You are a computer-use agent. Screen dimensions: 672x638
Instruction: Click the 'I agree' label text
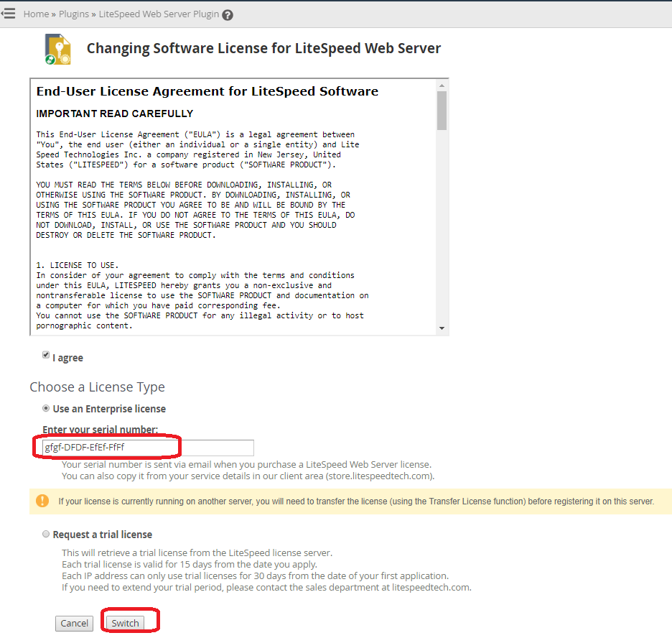coord(67,358)
